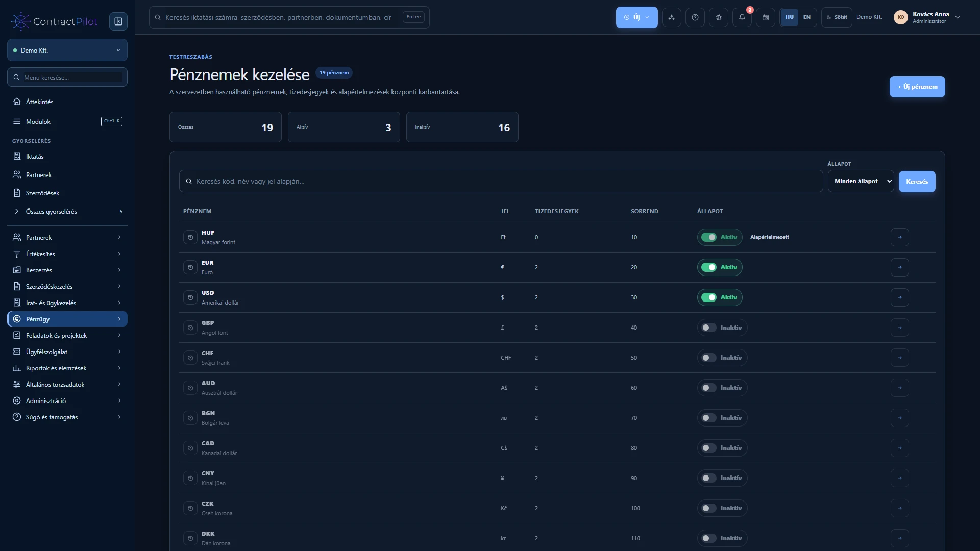
Task: Click the Új pénznem button
Action: coord(917,87)
